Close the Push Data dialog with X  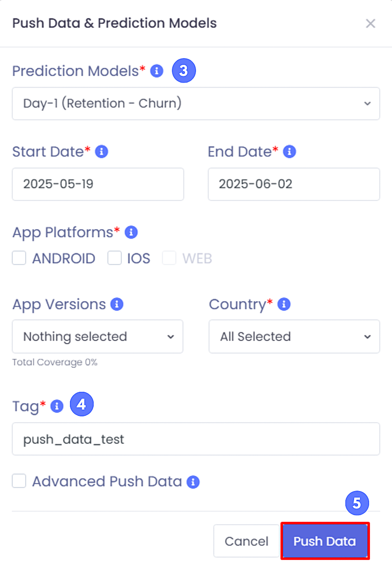click(370, 23)
